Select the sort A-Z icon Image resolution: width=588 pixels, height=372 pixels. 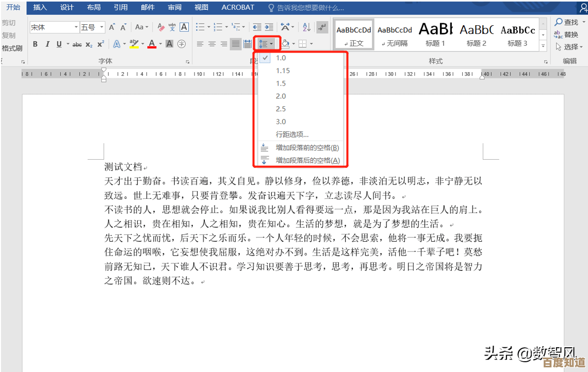tap(306, 27)
